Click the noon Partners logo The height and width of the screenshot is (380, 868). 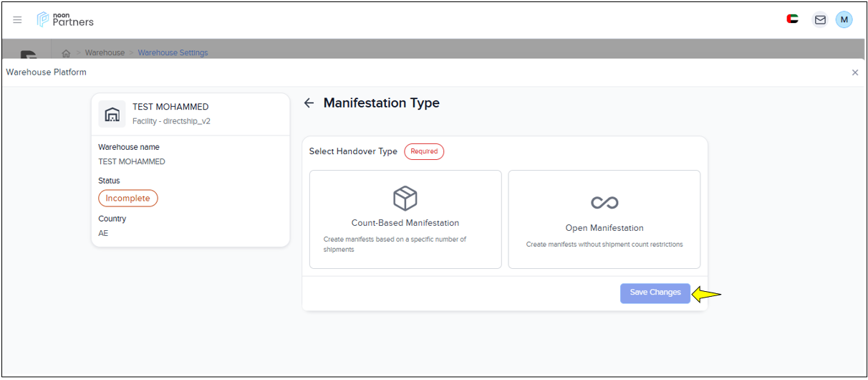pyautogui.click(x=65, y=19)
